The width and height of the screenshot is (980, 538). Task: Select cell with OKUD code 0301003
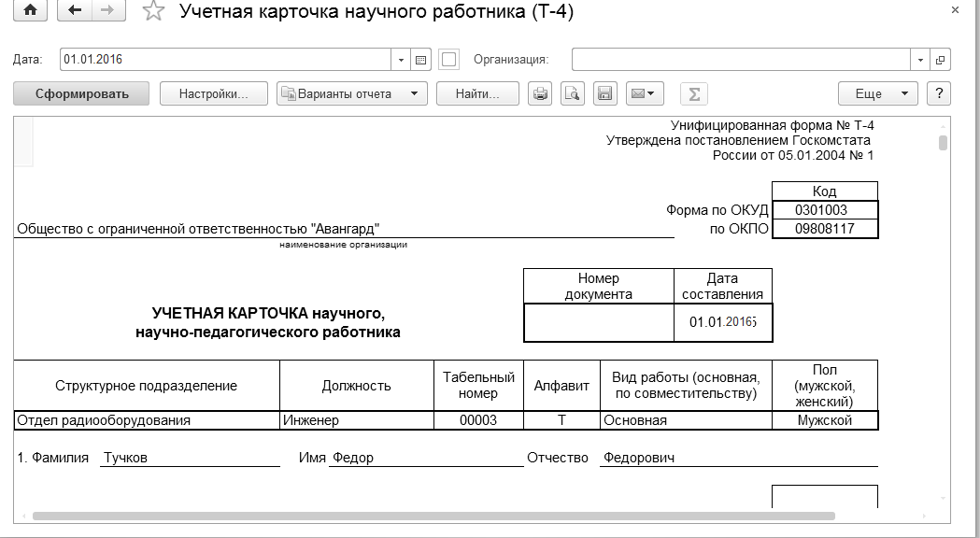tap(825, 210)
